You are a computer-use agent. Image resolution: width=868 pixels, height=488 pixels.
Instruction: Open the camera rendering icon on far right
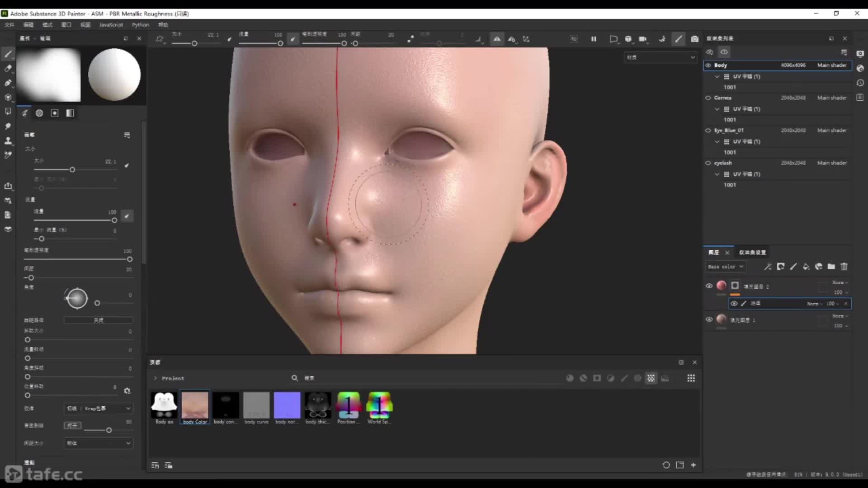click(x=860, y=54)
